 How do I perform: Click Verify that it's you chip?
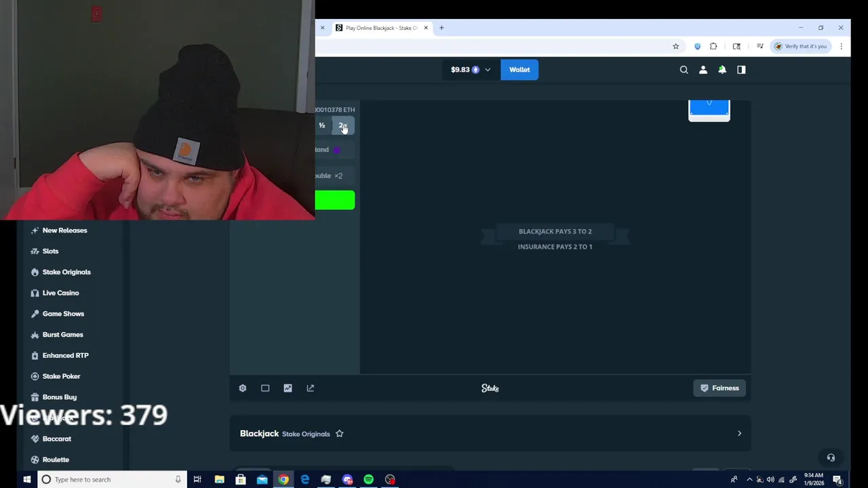pos(801,46)
